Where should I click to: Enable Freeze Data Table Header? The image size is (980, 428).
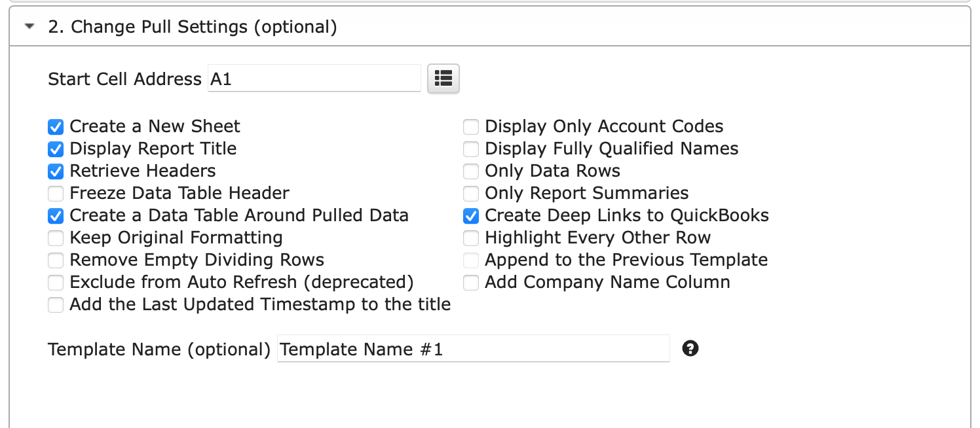[x=56, y=193]
